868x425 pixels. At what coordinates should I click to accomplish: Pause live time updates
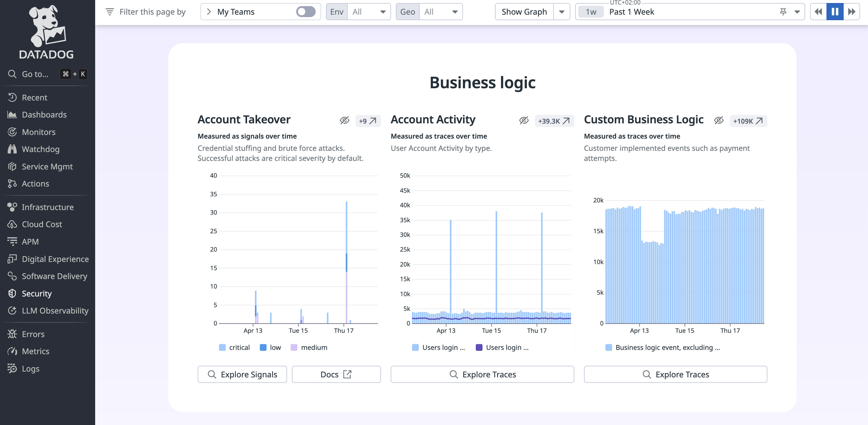834,12
